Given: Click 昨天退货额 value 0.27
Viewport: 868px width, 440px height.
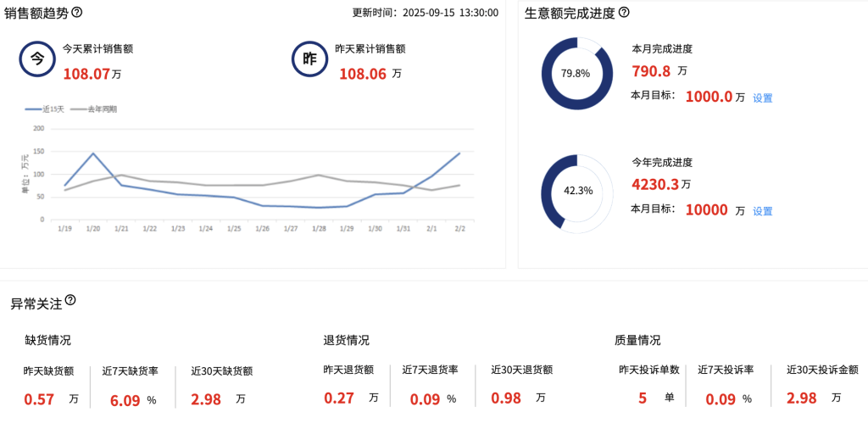Looking at the screenshot, I should (339, 398).
